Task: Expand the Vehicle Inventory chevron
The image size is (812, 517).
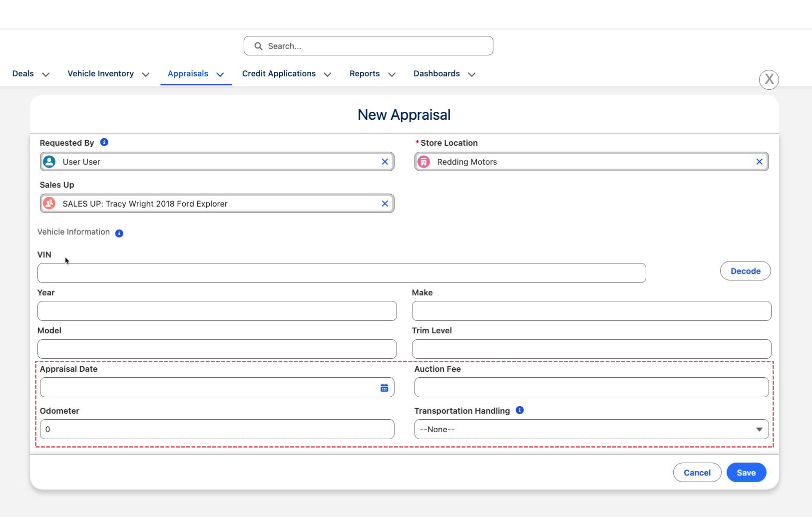Action: 146,74
